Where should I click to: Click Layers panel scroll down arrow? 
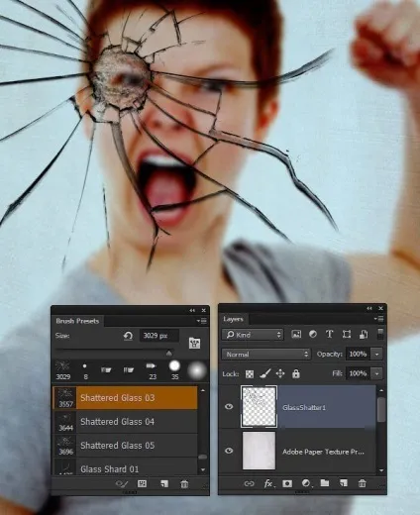pos(381,470)
